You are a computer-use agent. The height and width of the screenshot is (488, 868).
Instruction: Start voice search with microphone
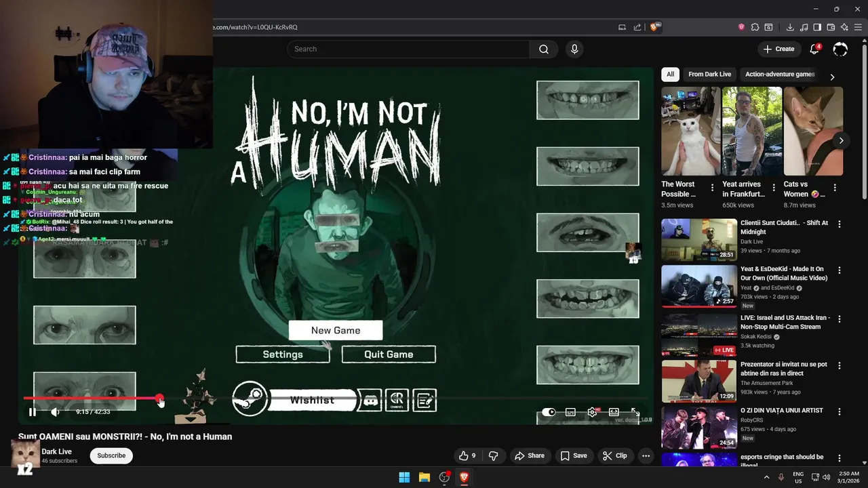click(574, 49)
